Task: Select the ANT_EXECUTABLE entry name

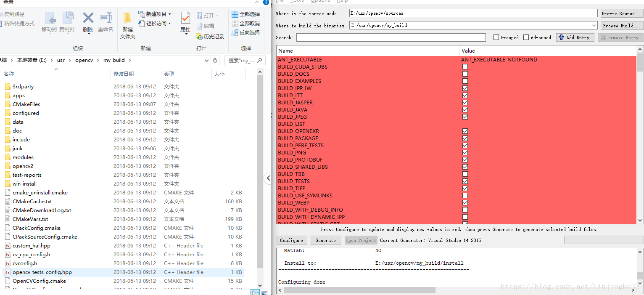Action: point(300,59)
